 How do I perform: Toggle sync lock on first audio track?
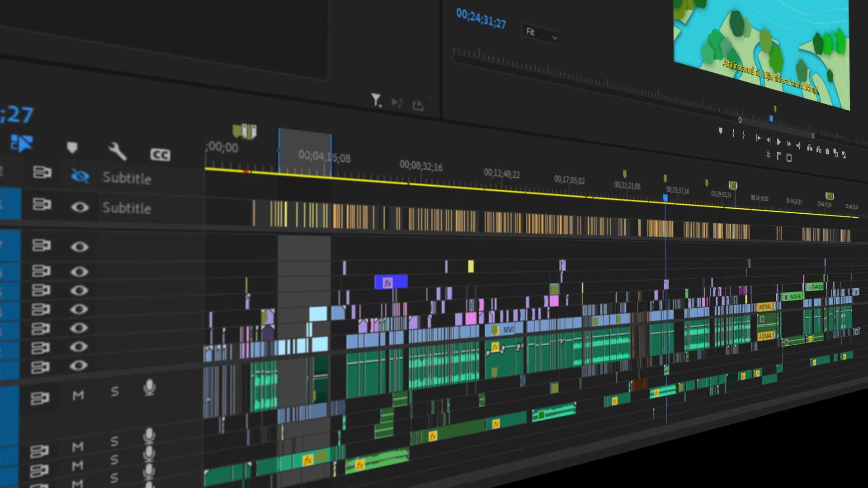[x=40, y=398]
